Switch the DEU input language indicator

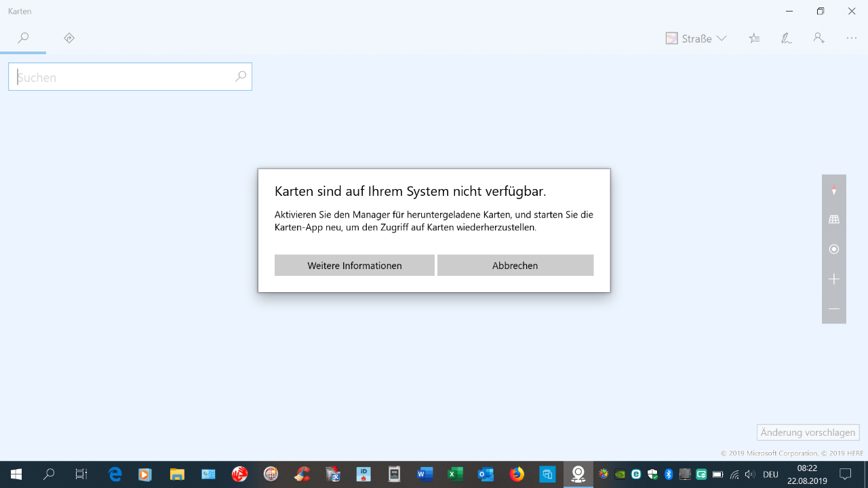tap(770, 474)
